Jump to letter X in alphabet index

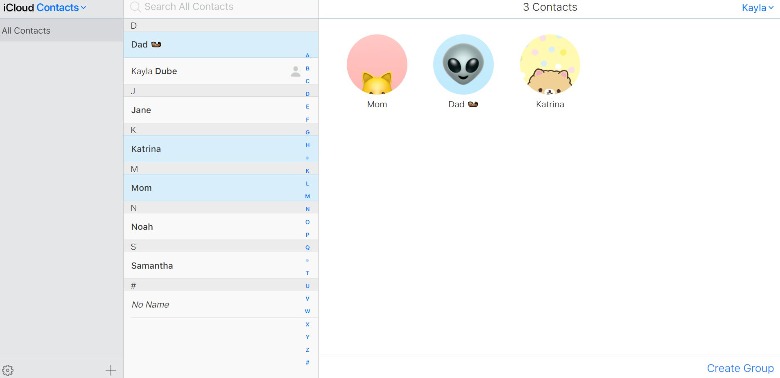307,324
